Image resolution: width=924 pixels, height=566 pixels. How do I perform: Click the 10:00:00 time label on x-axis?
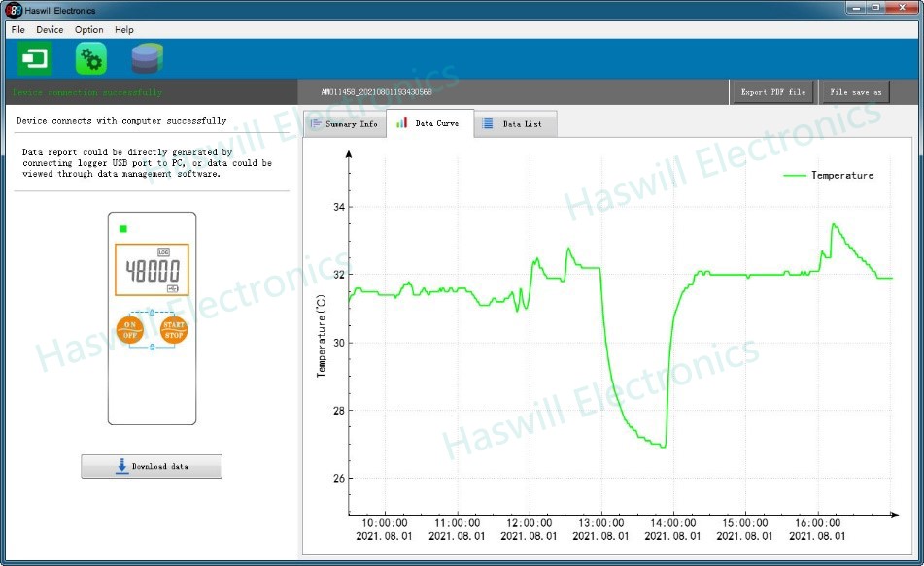[385, 523]
